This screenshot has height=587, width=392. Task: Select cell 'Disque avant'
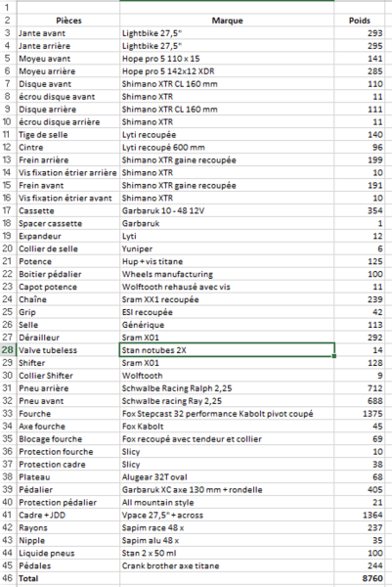pyautogui.click(x=68, y=84)
